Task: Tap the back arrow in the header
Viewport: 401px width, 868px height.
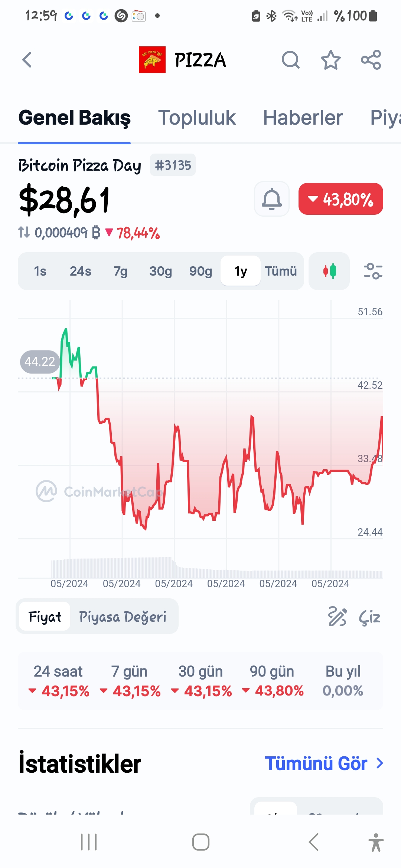Action: click(27, 60)
